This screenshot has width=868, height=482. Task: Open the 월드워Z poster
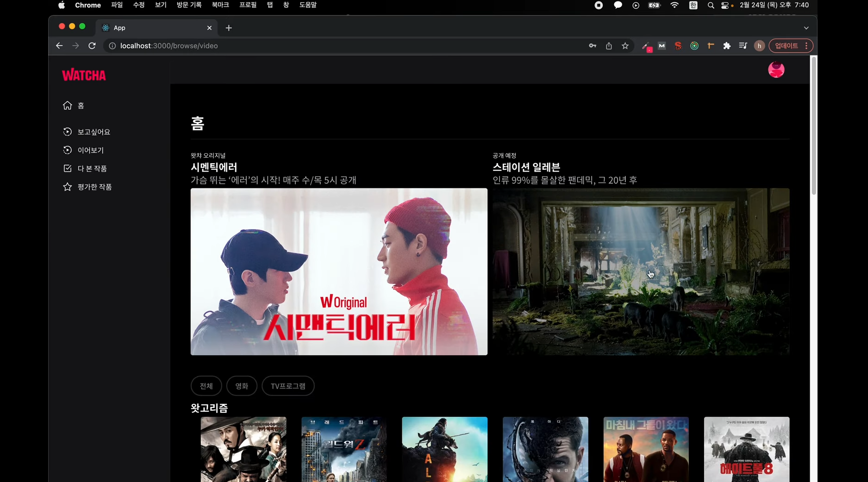coord(344,449)
